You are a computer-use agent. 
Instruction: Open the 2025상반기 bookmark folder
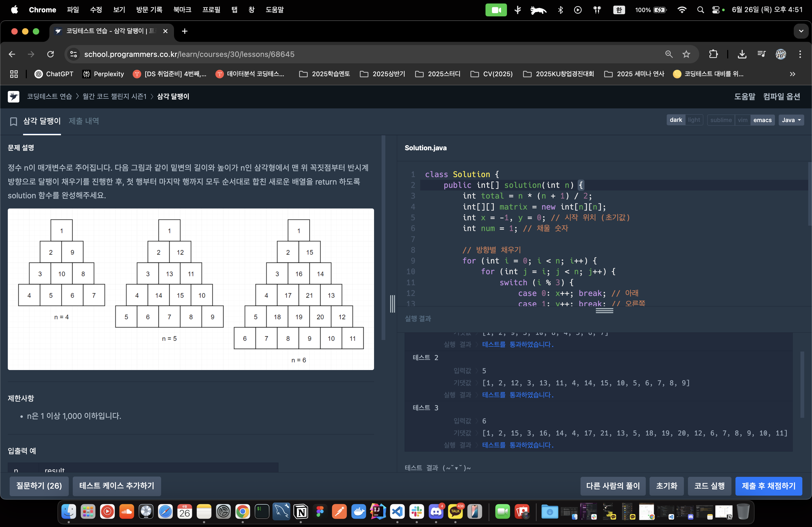pos(382,74)
